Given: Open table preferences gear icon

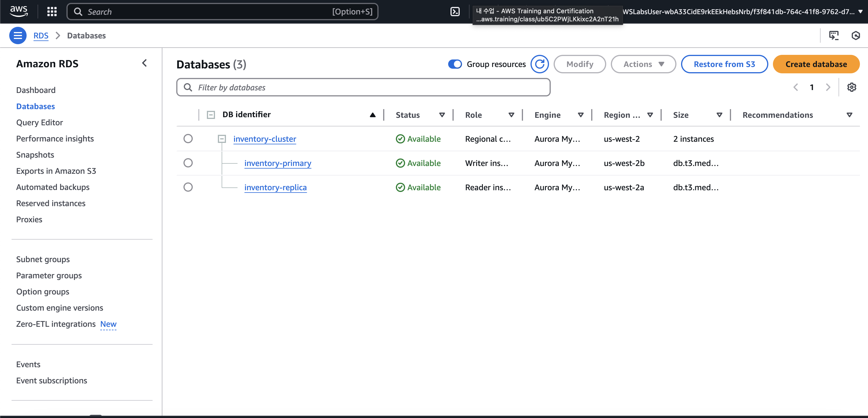Looking at the screenshot, I should 852,87.
